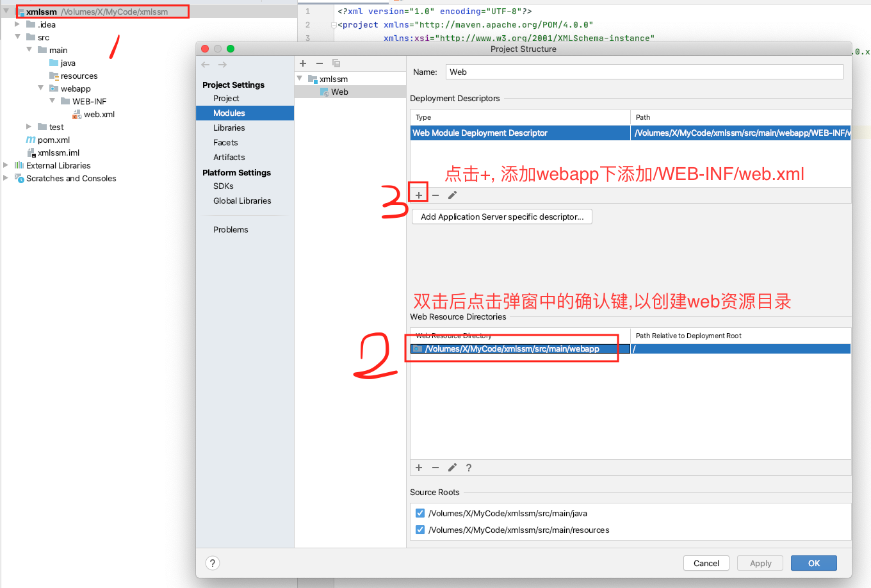This screenshot has width=871, height=588.
Task: Click the dialog help question mark button
Action: [x=213, y=563]
